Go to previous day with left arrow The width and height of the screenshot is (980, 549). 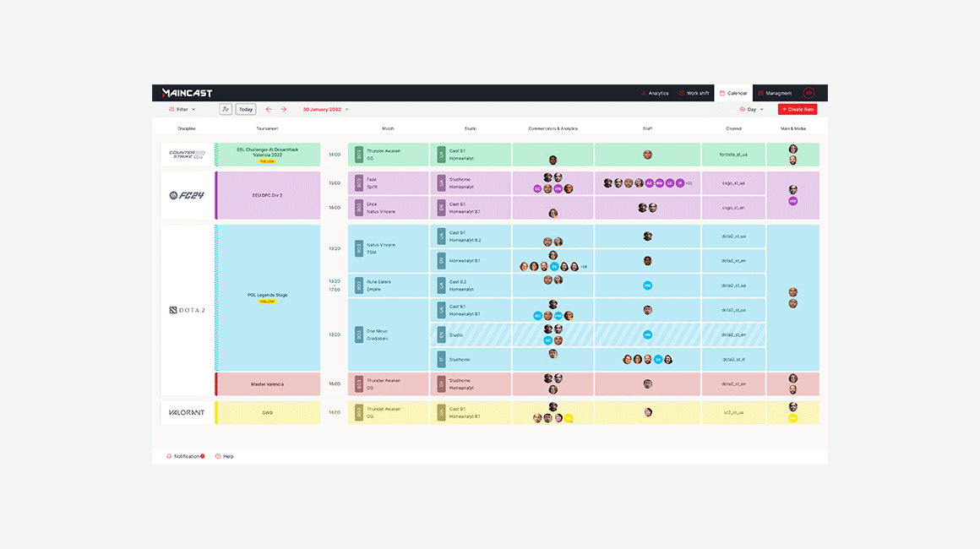click(269, 109)
